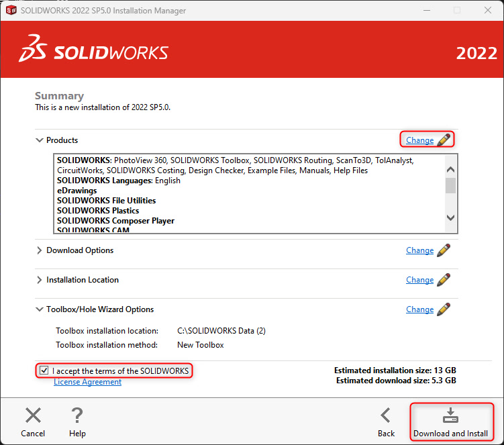Open the Change link for Products
The image size is (504, 445).
tap(420, 140)
